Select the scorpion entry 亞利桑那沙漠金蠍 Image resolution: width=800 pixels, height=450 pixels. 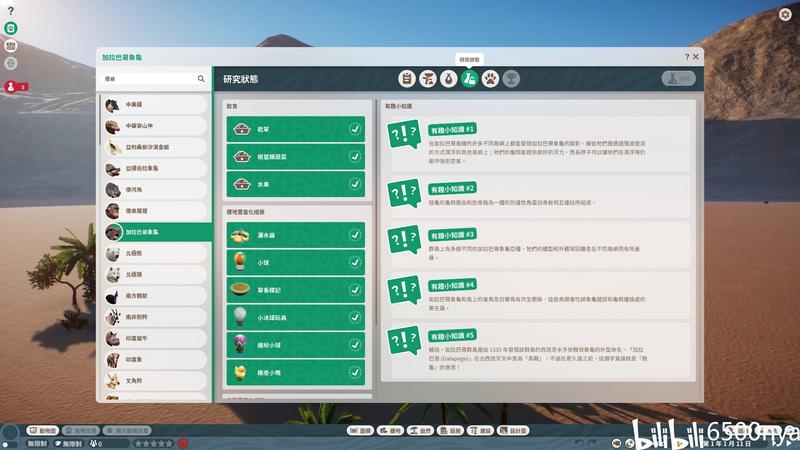point(156,147)
